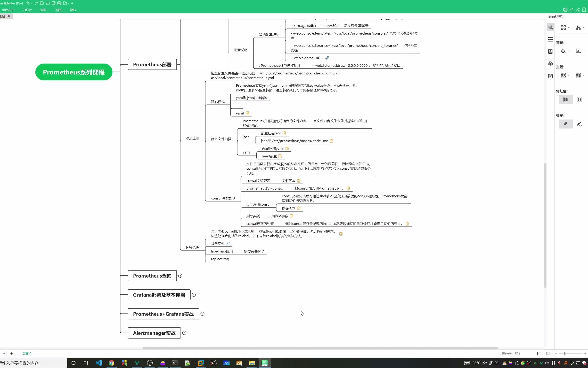Open note icon beside 提交脚本
Screen dimensions: 588x368
(299, 208)
